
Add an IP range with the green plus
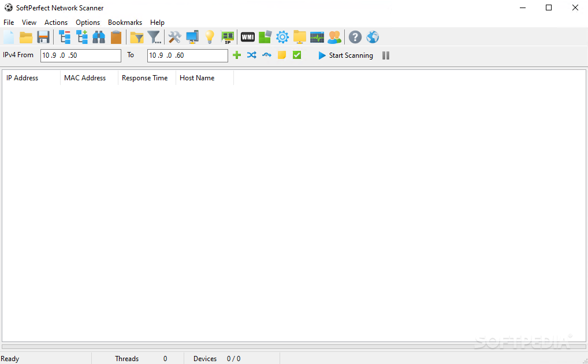pos(237,55)
